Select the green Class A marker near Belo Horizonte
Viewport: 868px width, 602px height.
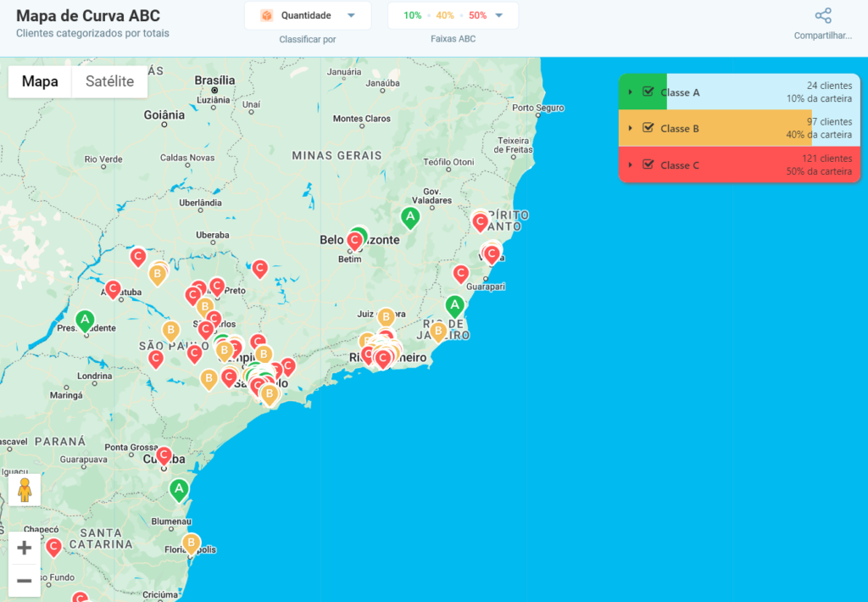(x=411, y=218)
